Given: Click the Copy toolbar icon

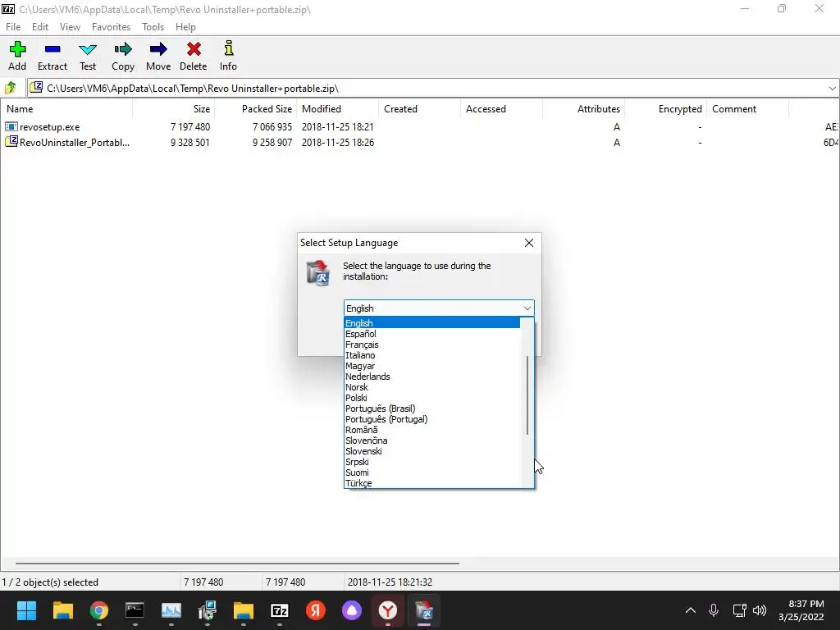Looking at the screenshot, I should (123, 50).
